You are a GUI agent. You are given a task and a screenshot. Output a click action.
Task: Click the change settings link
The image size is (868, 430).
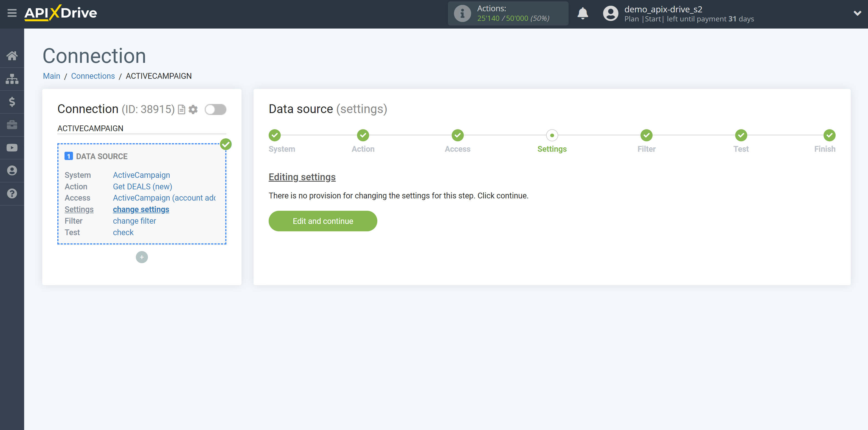pos(141,209)
